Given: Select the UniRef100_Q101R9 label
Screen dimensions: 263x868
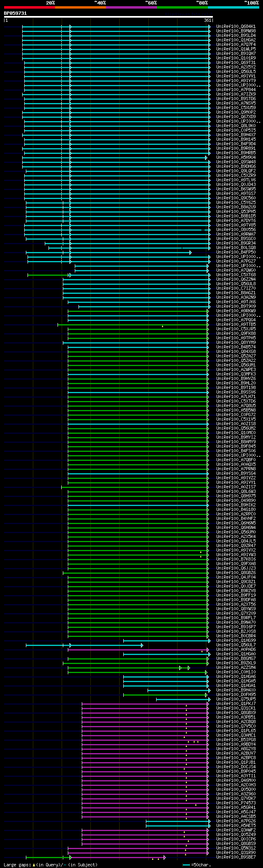Looking at the screenshot, I should (x=236, y=58).
